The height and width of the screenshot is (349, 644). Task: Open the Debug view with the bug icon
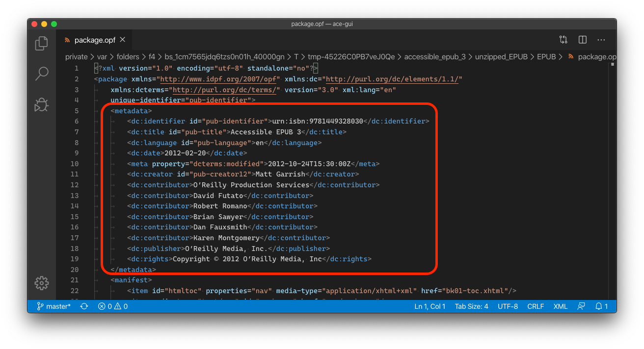tap(42, 104)
